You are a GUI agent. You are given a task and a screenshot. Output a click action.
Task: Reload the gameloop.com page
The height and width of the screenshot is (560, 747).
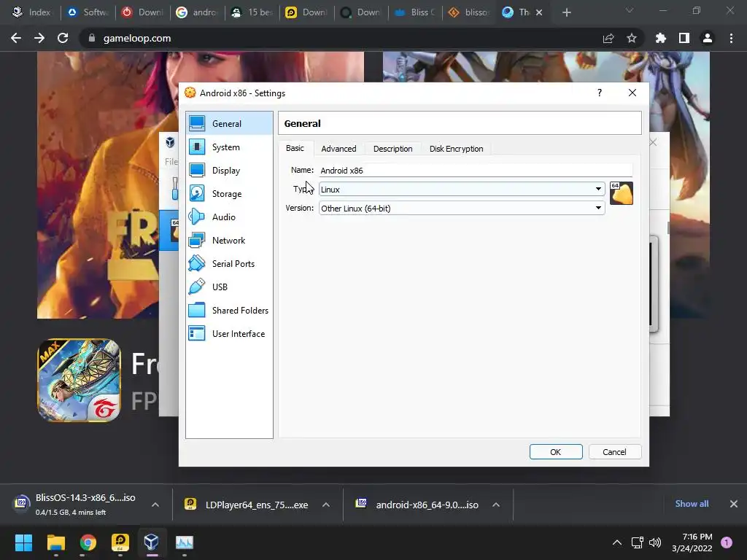[63, 38]
